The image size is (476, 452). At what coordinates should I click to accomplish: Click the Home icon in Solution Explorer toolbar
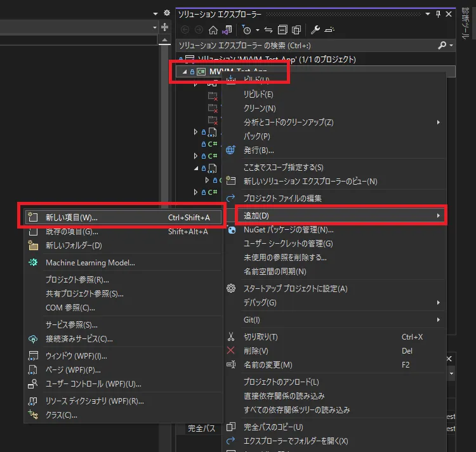[213, 30]
